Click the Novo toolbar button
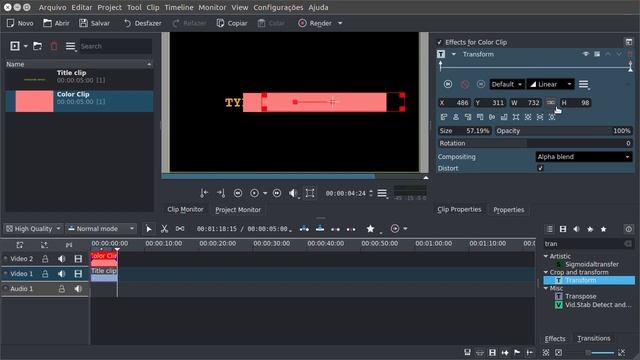640x360 pixels. coord(20,23)
